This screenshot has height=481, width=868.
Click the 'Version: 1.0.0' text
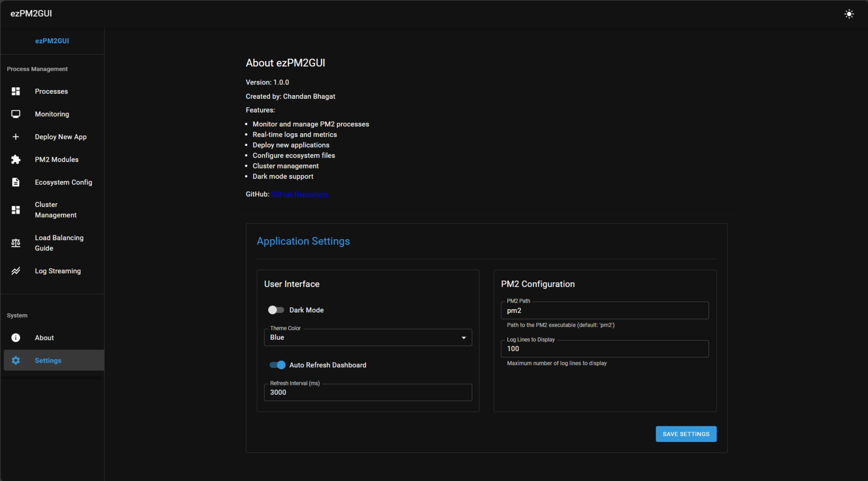(x=267, y=82)
